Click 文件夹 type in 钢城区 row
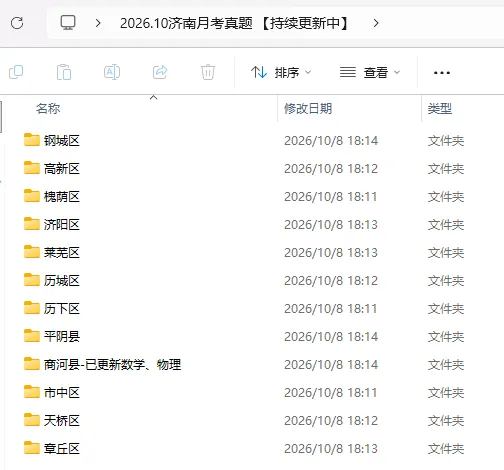Viewport: 504px width, 470px height. click(x=446, y=141)
